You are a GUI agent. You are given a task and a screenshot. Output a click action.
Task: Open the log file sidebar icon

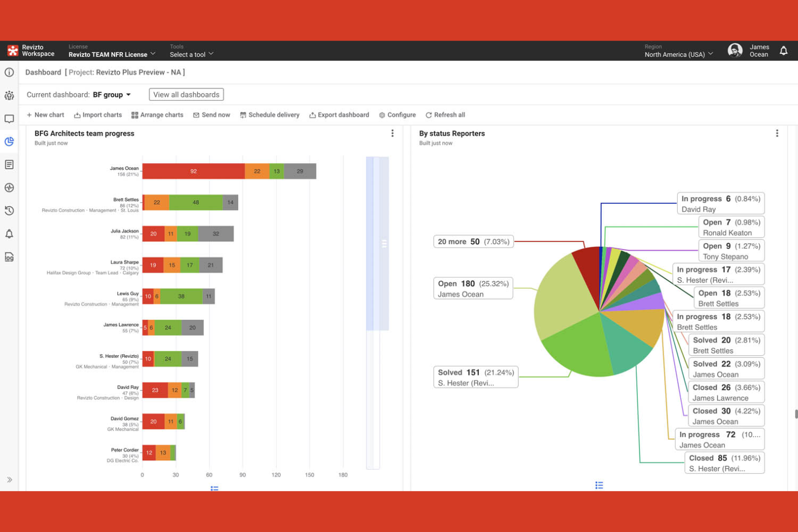point(9,257)
